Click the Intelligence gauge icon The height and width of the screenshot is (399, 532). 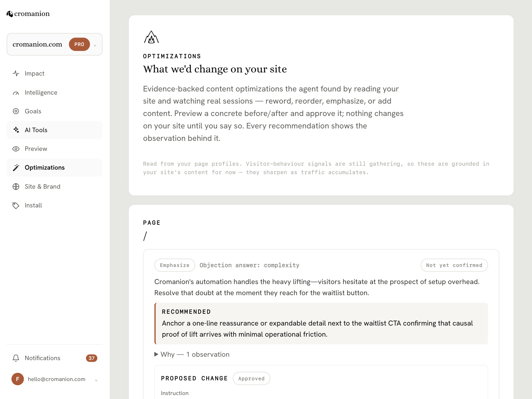click(x=16, y=93)
